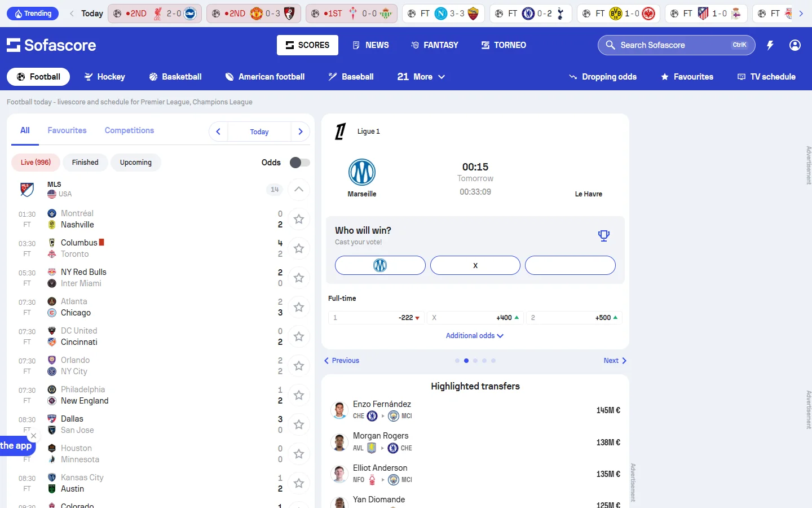
Task: Open the Trending selector
Action: (33, 14)
